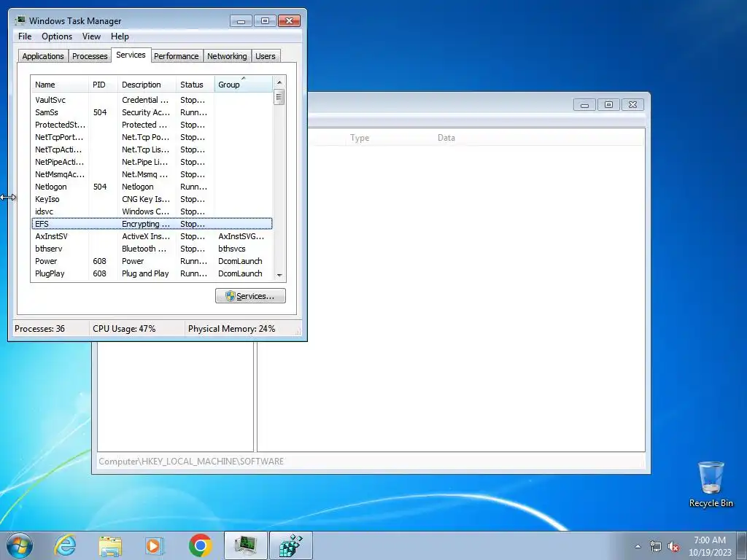Select the Services tab
The height and width of the screenshot is (560, 747).
tap(131, 55)
